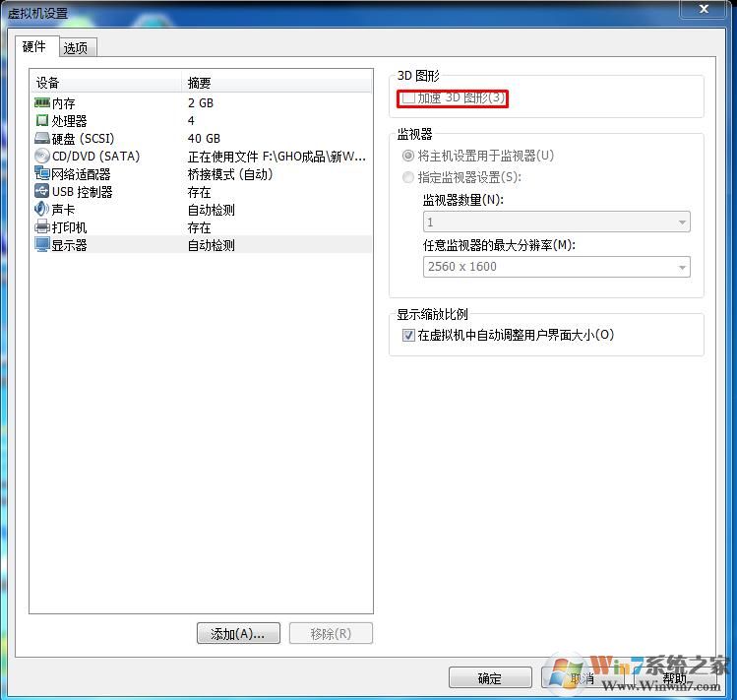Viewport: 737px width, 700px height.
Task: Click 自动检测 summary in 显示器 row
Action: click(x=211, y=245)
